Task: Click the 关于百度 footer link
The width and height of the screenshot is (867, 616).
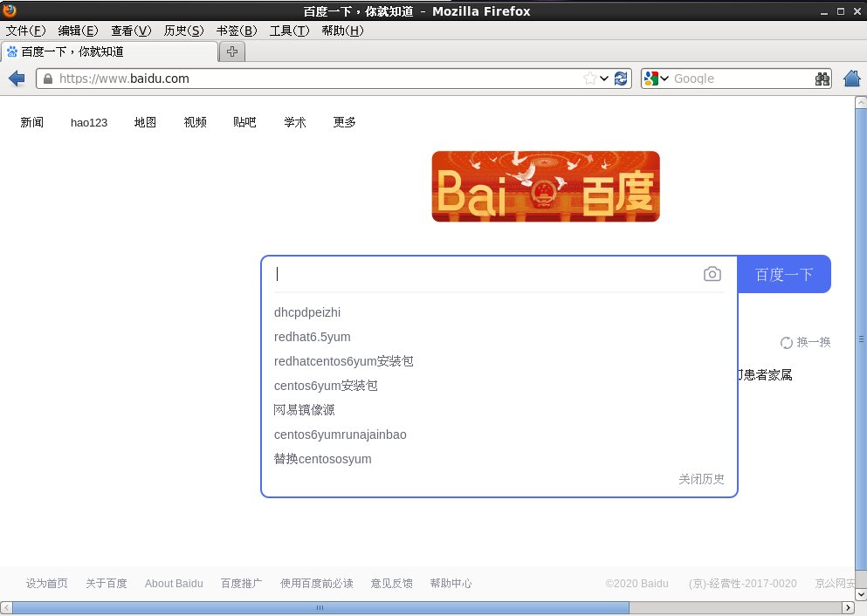Action: [x=107, y=584]
